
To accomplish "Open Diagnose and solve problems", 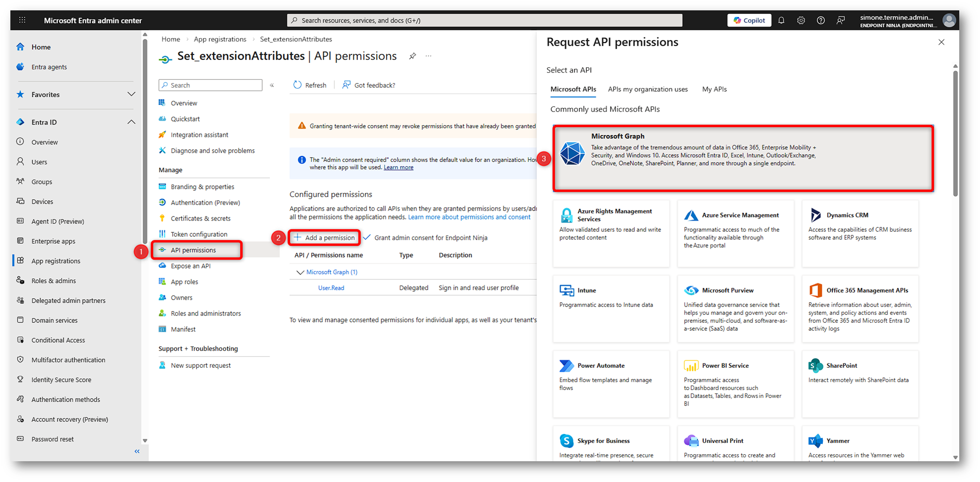I will tap(213, 150).
